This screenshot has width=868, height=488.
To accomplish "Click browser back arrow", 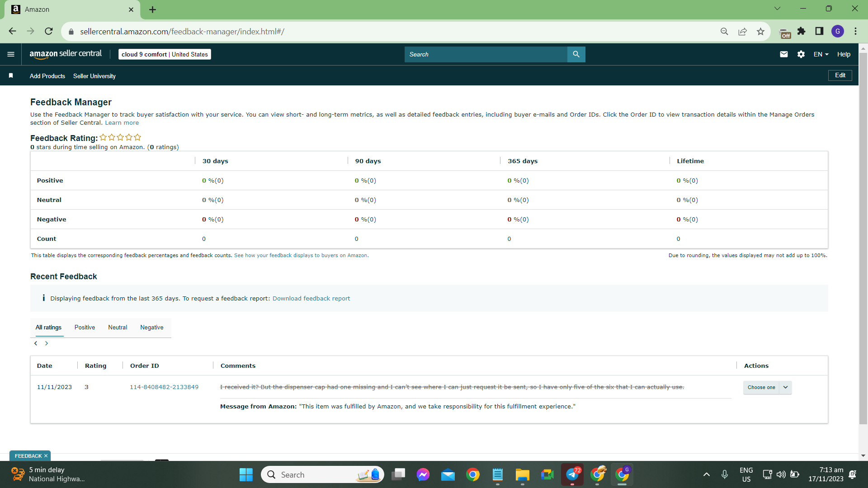I will point(12,31).
